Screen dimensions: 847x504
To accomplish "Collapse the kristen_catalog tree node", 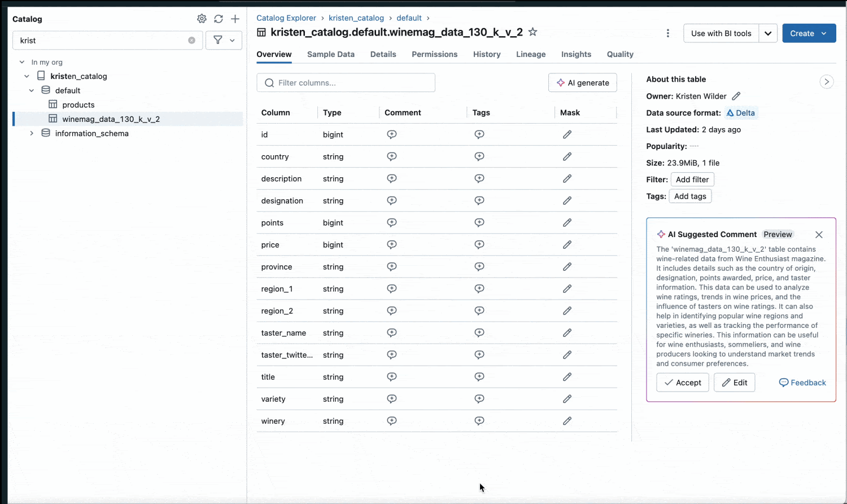I will [x=27, y=76].
